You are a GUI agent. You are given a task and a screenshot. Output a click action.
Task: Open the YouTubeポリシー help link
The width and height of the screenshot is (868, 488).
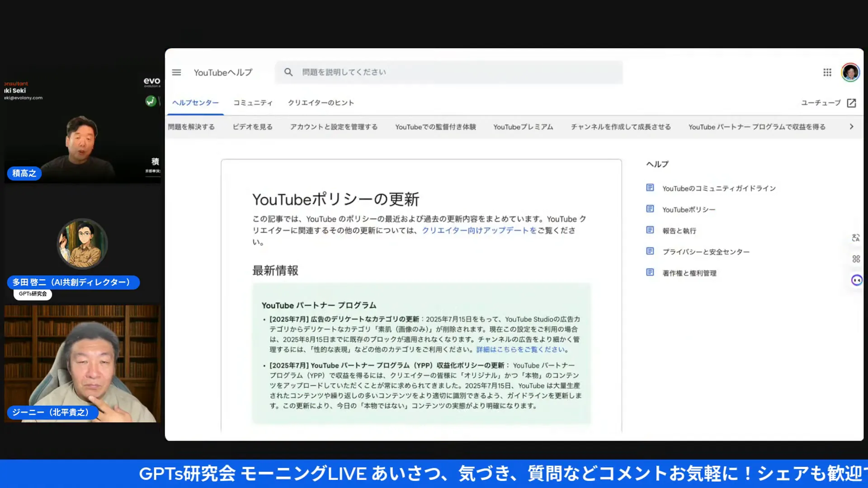689,210
